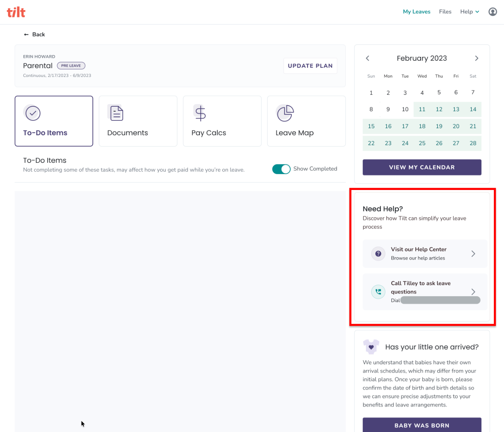Click the To-Do Items checkmark icon
504x432 pixels.
[33, 113]
